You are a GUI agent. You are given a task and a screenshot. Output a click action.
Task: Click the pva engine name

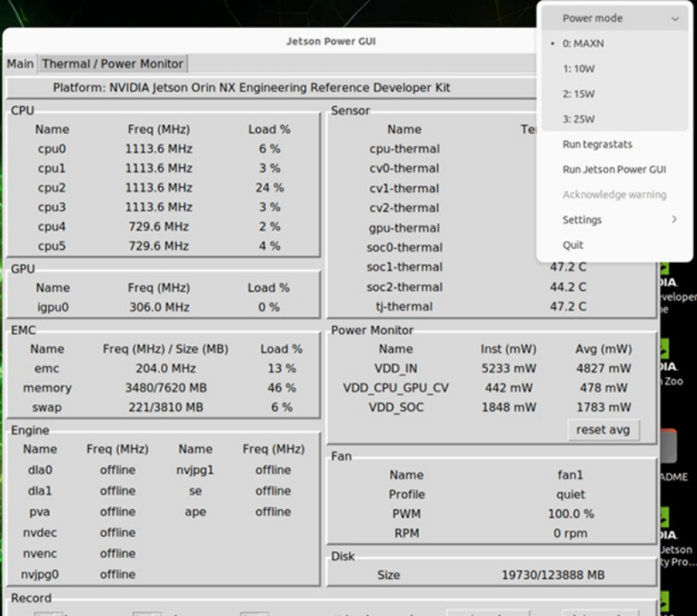point(39,512)
